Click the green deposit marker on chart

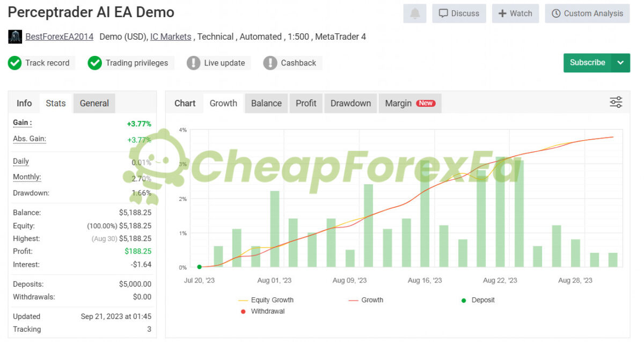199,267
